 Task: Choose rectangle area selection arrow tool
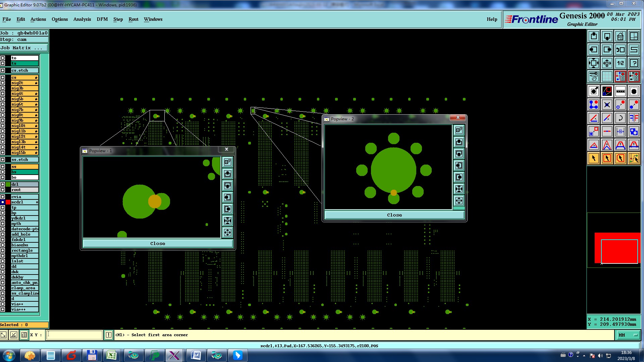tap(607, 158)
